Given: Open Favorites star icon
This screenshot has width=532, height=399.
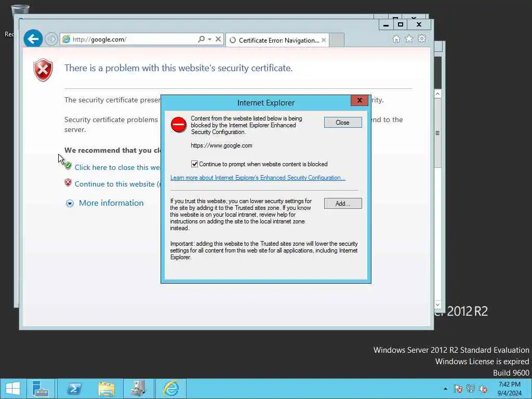Looking at the screenshot, I should pyautogui.click(x=409, y=38).
